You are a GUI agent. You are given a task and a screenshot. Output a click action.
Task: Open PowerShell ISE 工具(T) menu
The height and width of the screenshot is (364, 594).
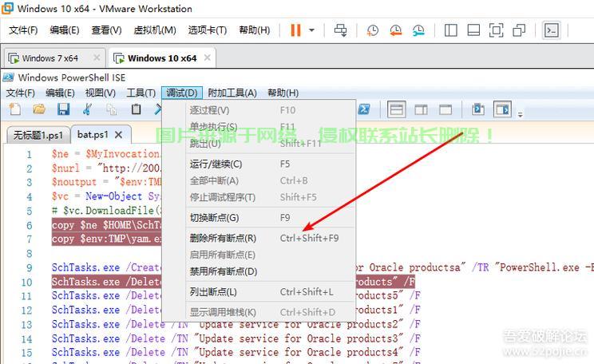[x=141, y=93]
